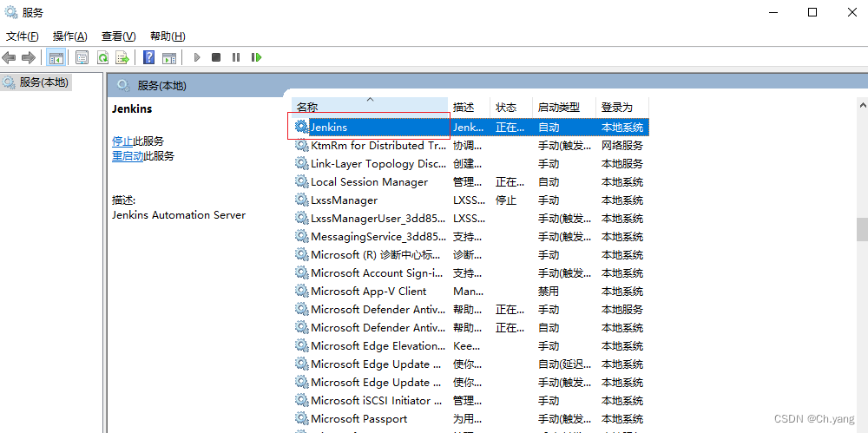Click the Start Service play icon
Viewport: 868px width, 433px height.
(x=196, y=57)
